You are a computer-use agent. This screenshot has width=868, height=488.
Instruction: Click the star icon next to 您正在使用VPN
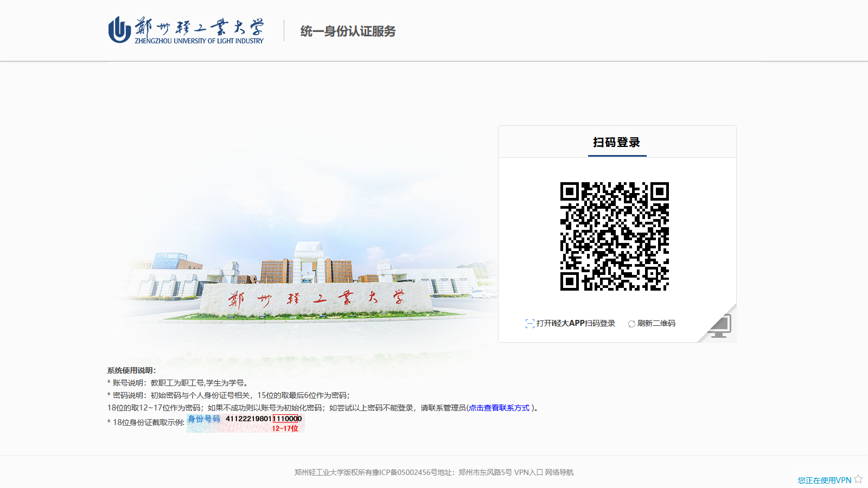857,479
